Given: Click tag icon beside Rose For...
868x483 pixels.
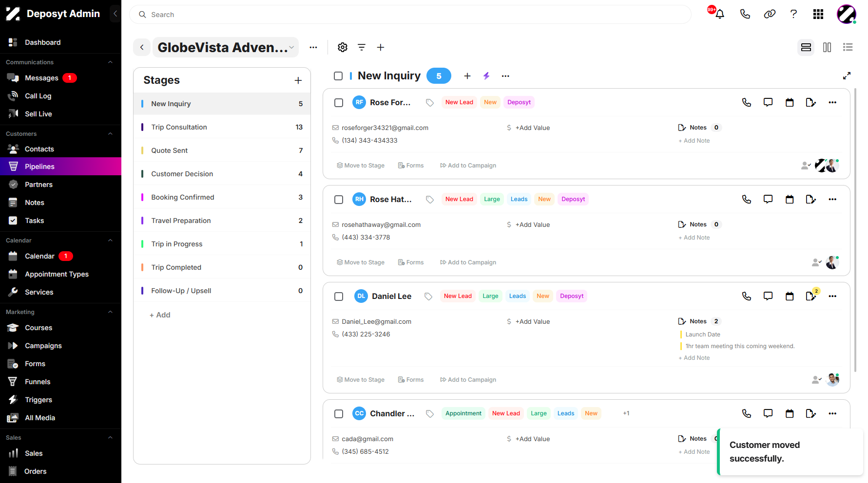Looking at the screenshot, I should click(x=430, y=103).
